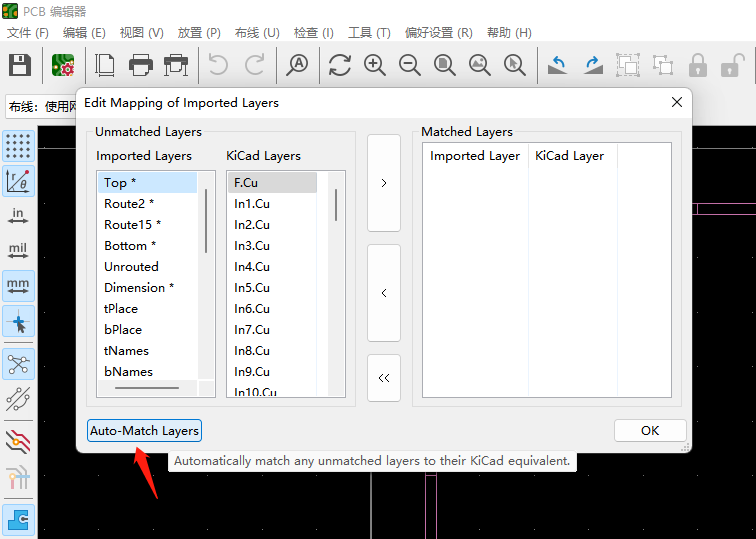Open the 视图 (V) menu

pos(142,33)
